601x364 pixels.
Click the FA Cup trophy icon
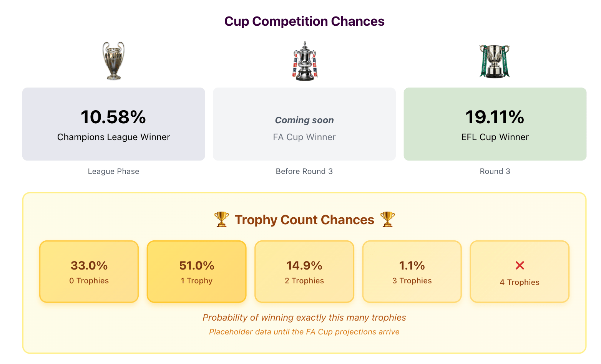point(304,61)
